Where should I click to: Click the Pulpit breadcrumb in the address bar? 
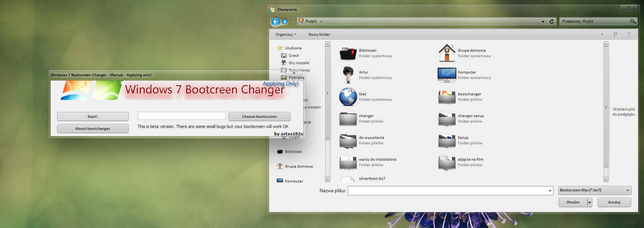pos(311,21)
